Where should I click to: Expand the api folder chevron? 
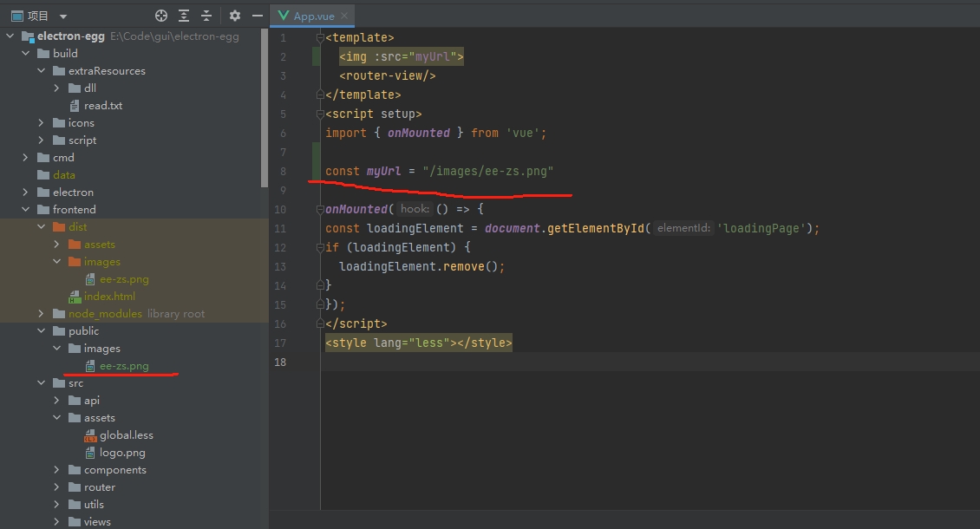(57, 401)
